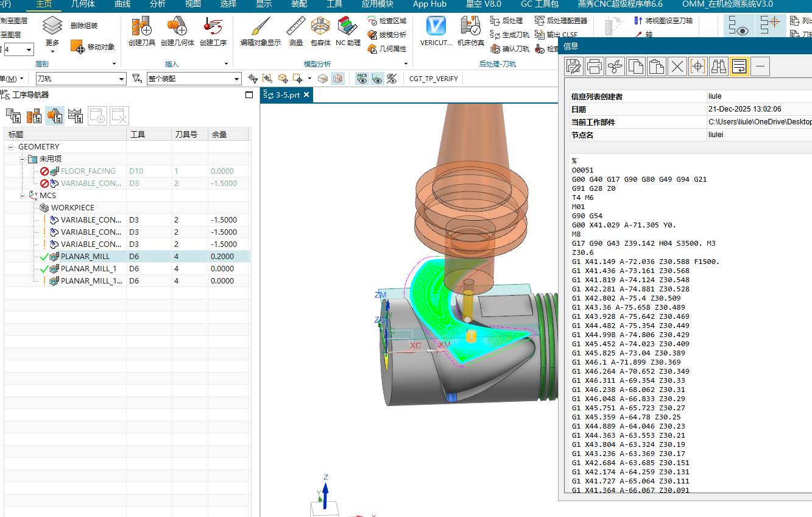Open the 3-5.prt document tab
The width and height of the screenshot is (812, 517).
click(x=288, y=95)
